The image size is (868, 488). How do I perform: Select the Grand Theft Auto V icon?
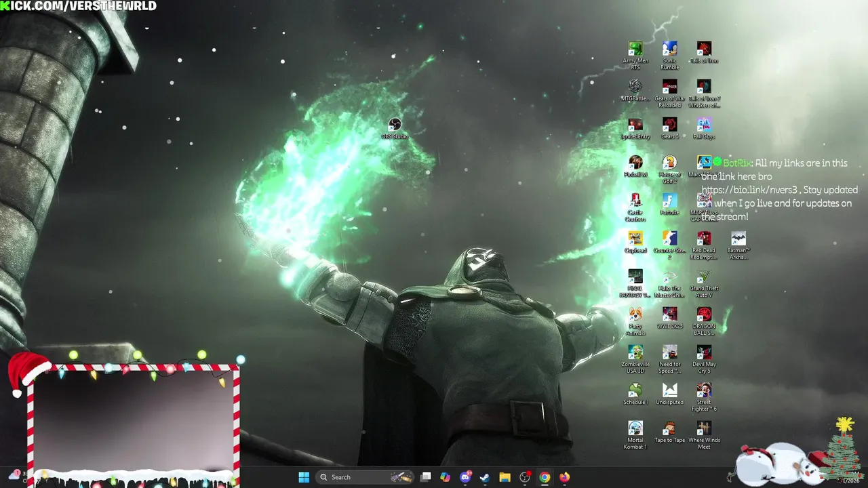pos(704,283)
